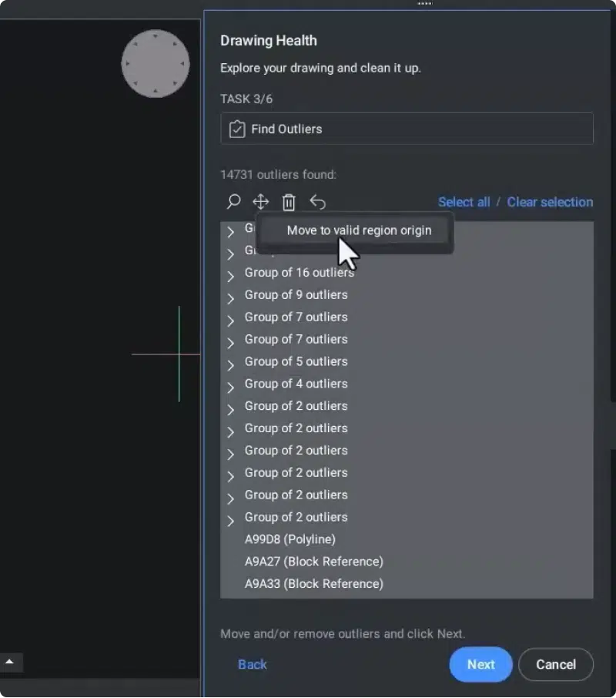616x698 pixels.
Task: Click the Clear selection link
Action: [x=550, y=202]
